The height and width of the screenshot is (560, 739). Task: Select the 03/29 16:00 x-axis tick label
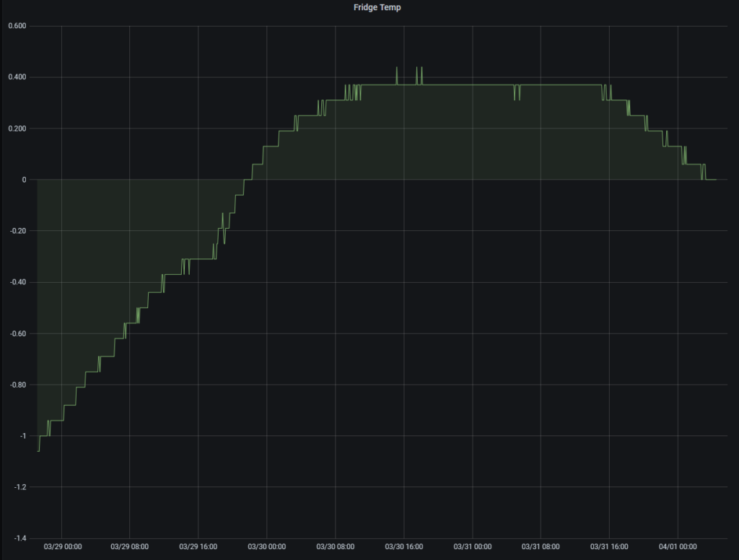pos(198,546)
